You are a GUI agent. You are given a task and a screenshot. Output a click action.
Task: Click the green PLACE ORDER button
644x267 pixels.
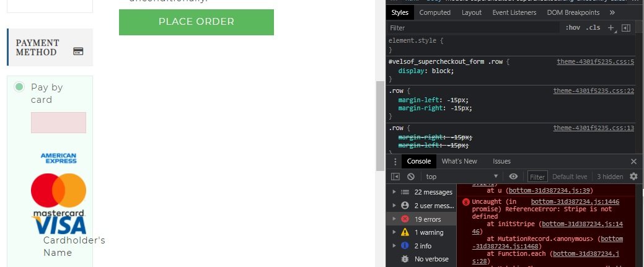(196, 22)
